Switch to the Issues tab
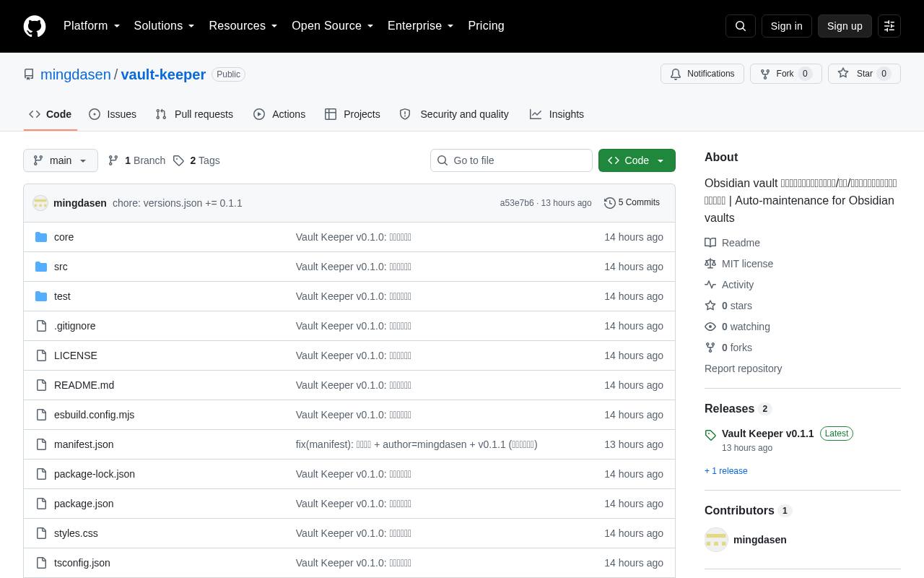Viewport: 924px width, 578px height. pos(113,114)
